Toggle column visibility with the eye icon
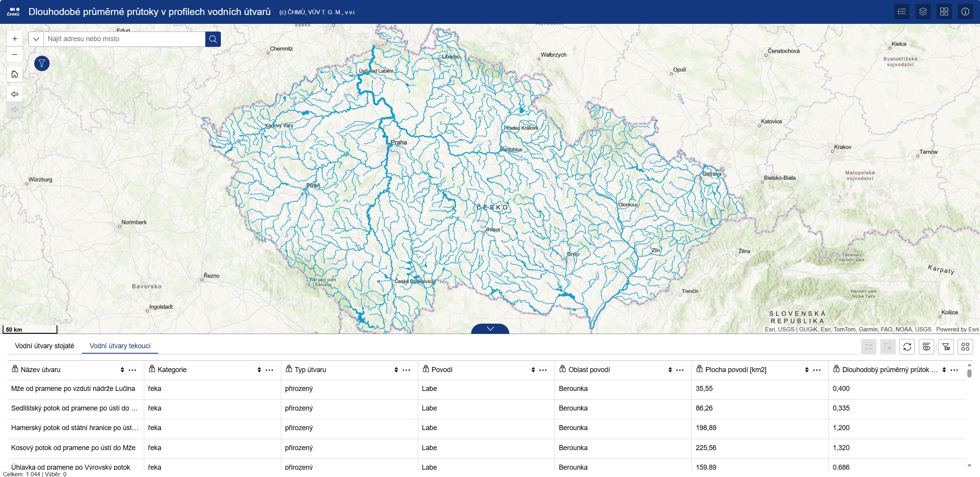Screen dimensions: 980x477 tap(927, 346)
